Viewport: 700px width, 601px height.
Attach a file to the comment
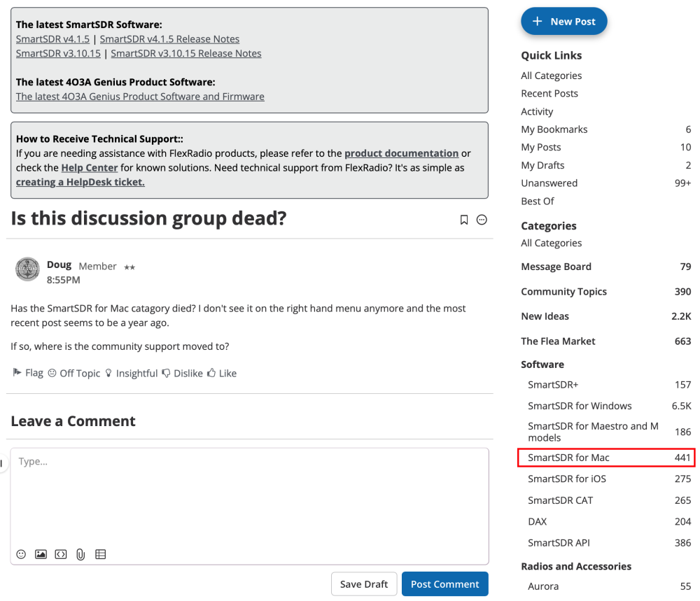[80, 554]
